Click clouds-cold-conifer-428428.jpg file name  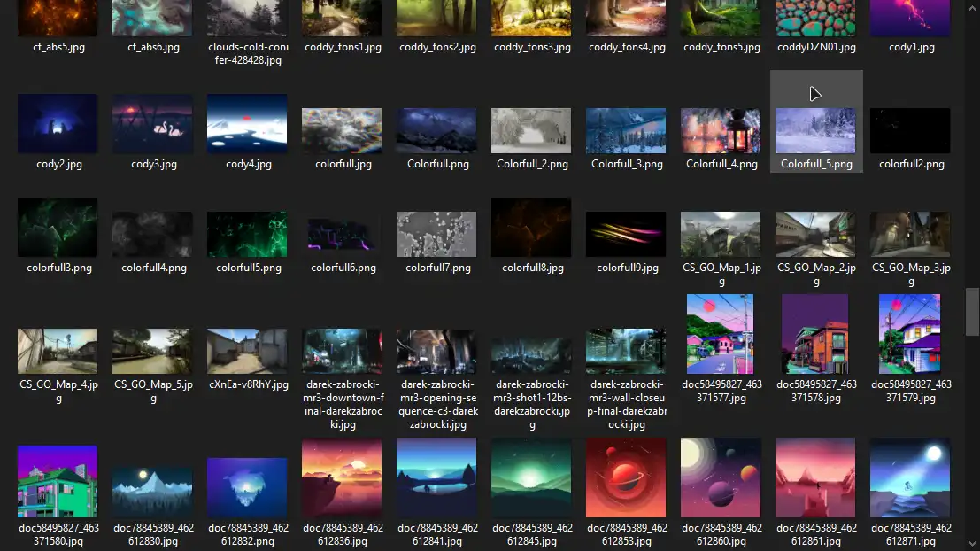click(248, 54)
